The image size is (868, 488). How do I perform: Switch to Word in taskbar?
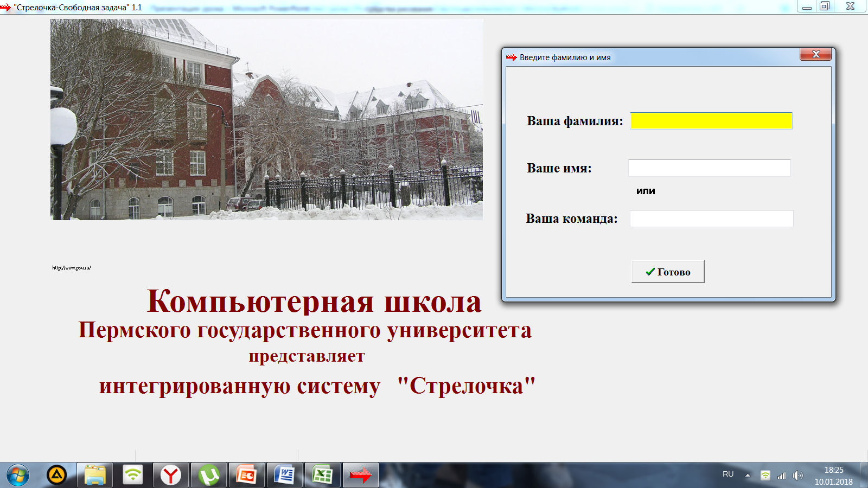pos(285,476)
